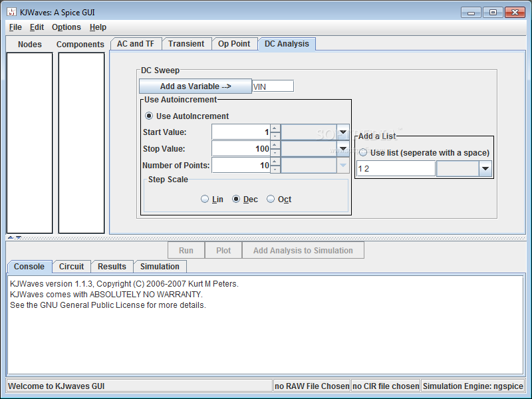Select the DC Analysis tab

(x=287, y=44)
